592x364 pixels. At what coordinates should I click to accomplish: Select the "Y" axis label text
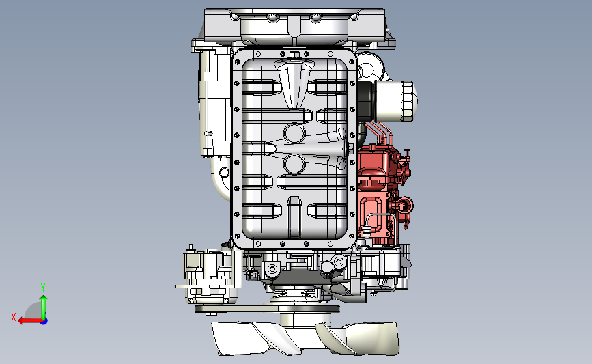43,288
